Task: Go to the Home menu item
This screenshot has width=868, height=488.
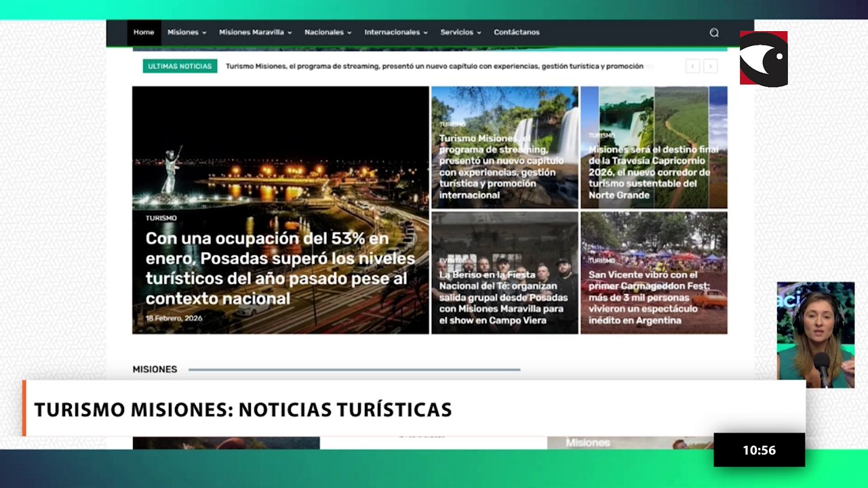Action: 144,33
